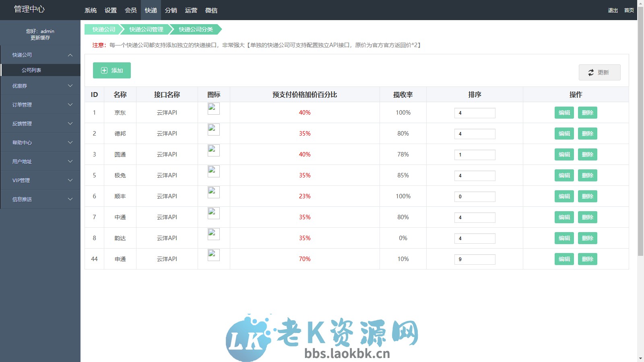Expand the 订单管理 sidebar menu
Image resolution: width=644 pixels, height=362 pixels.
[x=40, y=105]
